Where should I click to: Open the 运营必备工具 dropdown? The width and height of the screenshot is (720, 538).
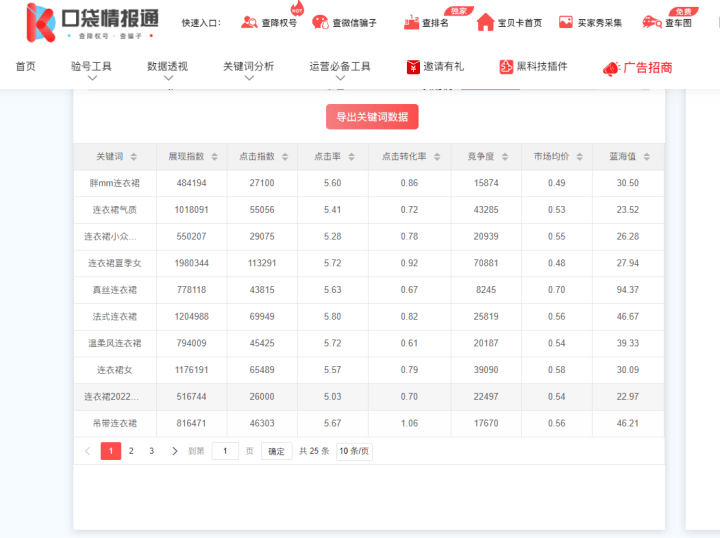[x=339, y=67]
